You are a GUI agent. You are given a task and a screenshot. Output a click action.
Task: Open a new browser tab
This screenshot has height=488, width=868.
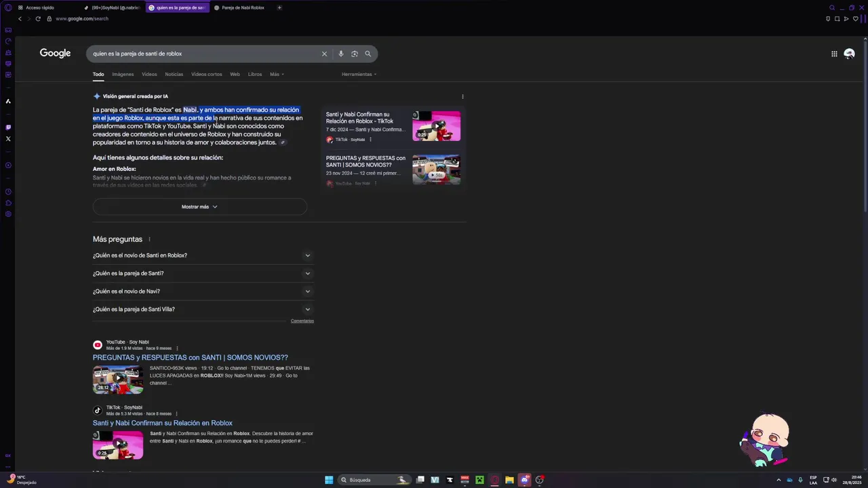click(x=279, y=7)
